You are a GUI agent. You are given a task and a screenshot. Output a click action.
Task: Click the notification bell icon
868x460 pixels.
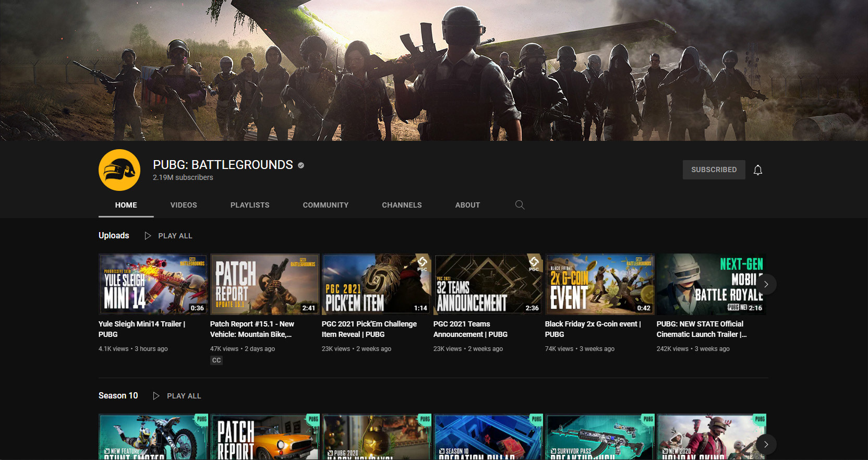point(758,170)
